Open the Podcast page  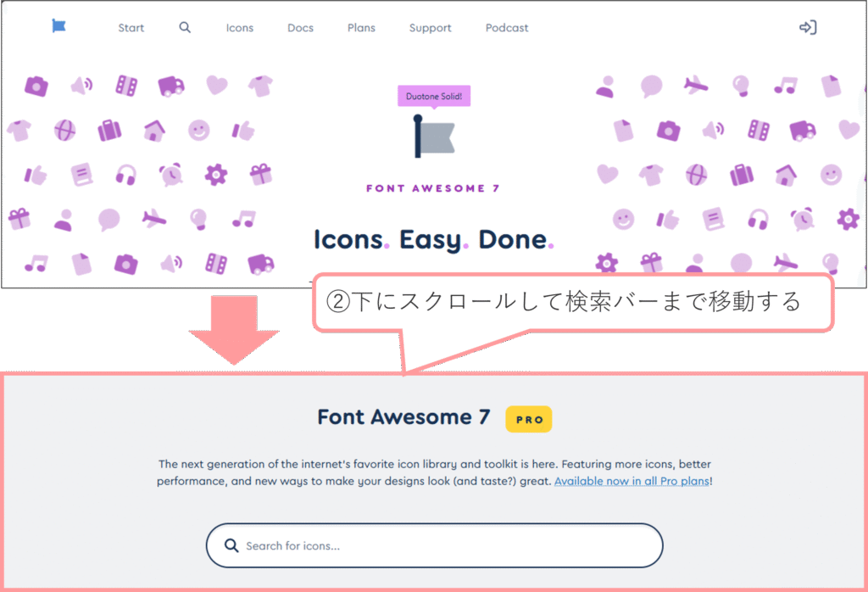point(507,28)
